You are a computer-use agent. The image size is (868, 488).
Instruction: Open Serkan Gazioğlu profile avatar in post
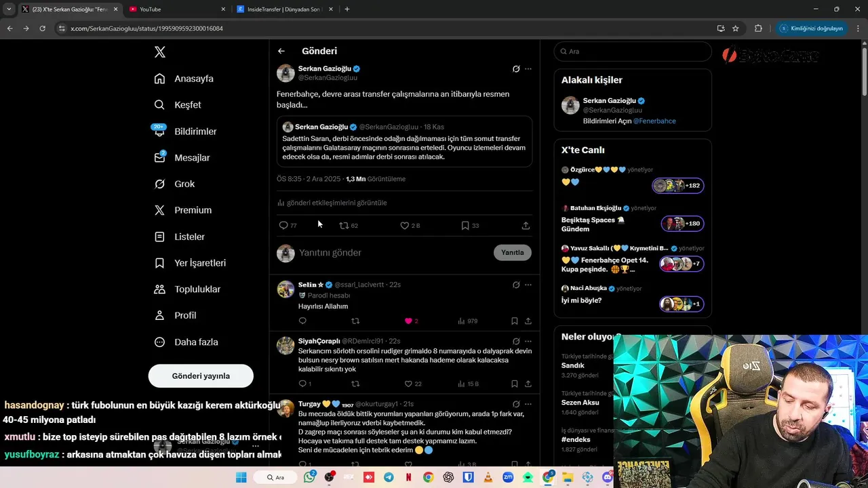tap(285, 73)
